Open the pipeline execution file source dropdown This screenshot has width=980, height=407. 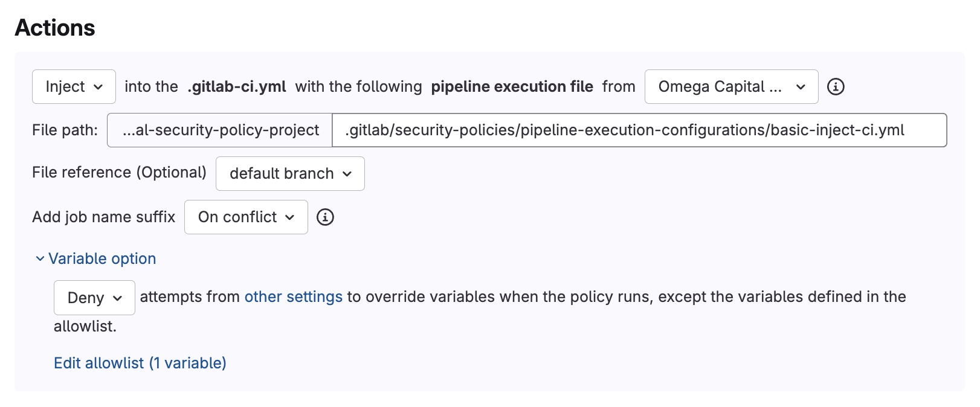[731, 87]
